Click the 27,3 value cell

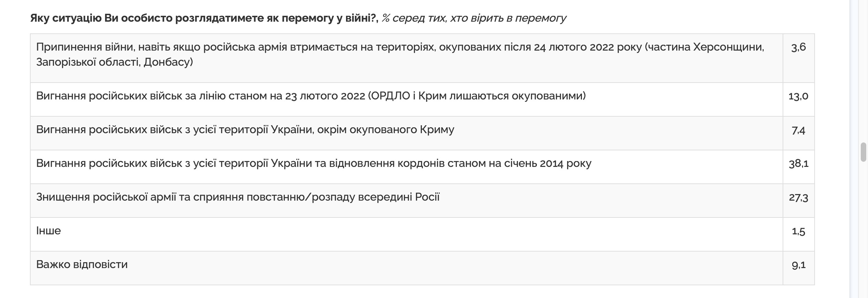coord(798,198)
